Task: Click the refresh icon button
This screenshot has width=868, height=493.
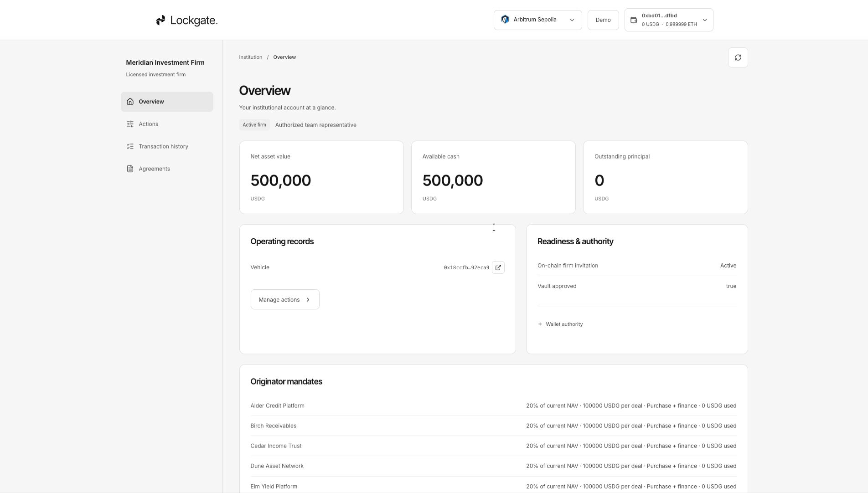Action: tap(738, 57)
